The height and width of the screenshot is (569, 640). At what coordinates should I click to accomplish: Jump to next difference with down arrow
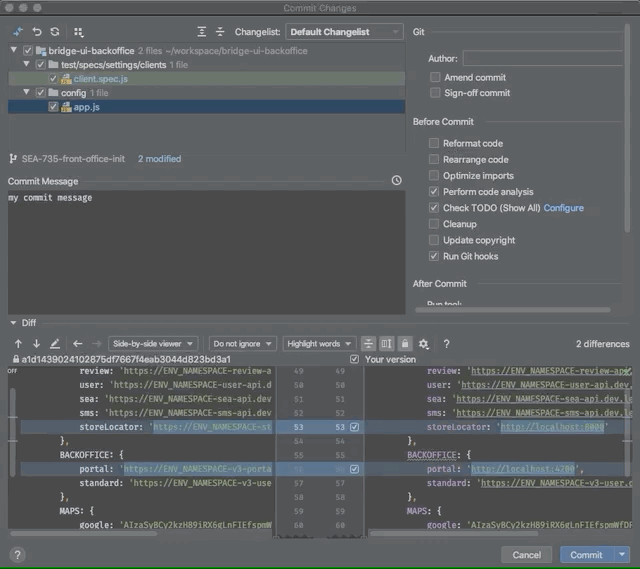coord(36,343)
